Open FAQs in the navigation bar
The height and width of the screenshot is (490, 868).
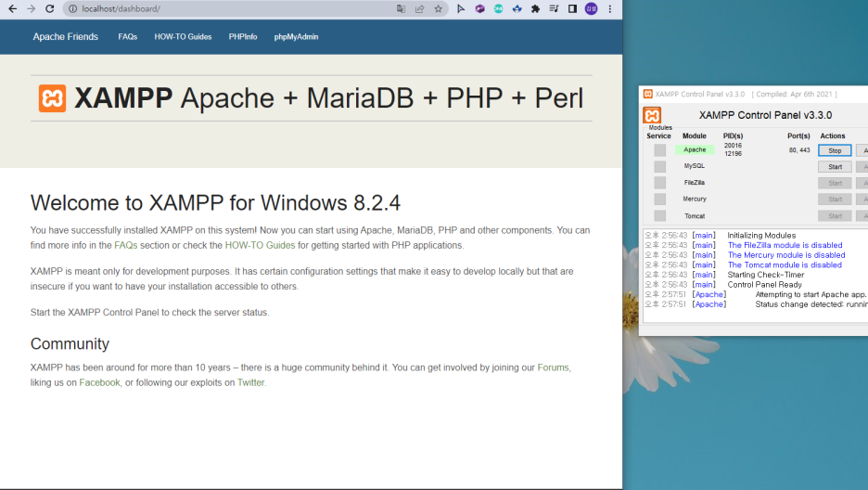point(127,36)
